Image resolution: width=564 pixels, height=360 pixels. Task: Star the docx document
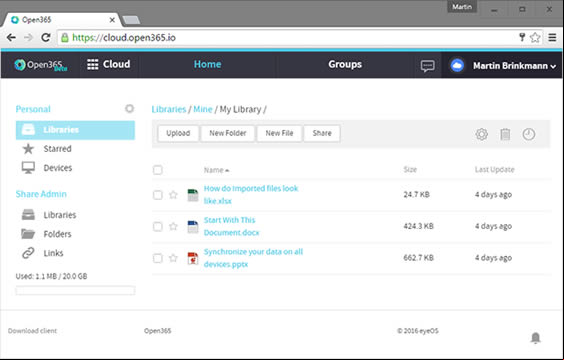(x=173, y=226)
